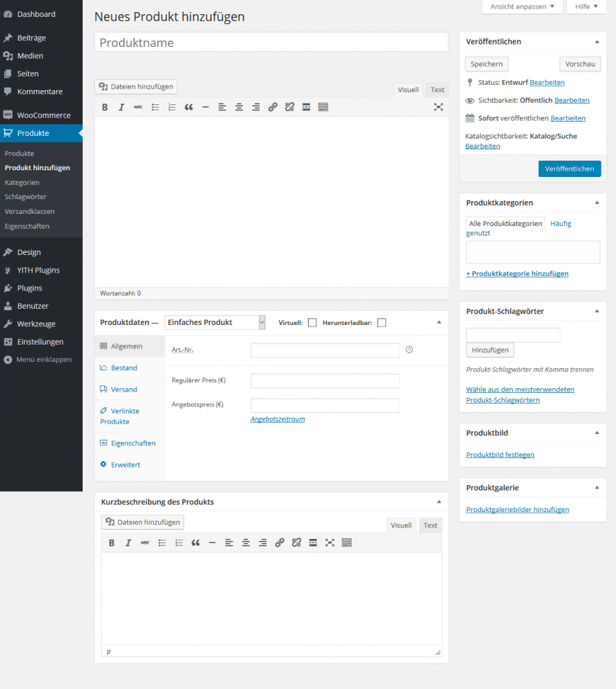Enter distraction-free fullscreen writing mode
Image resolution: width=616 pixels, height=689 pixels.
438,107
